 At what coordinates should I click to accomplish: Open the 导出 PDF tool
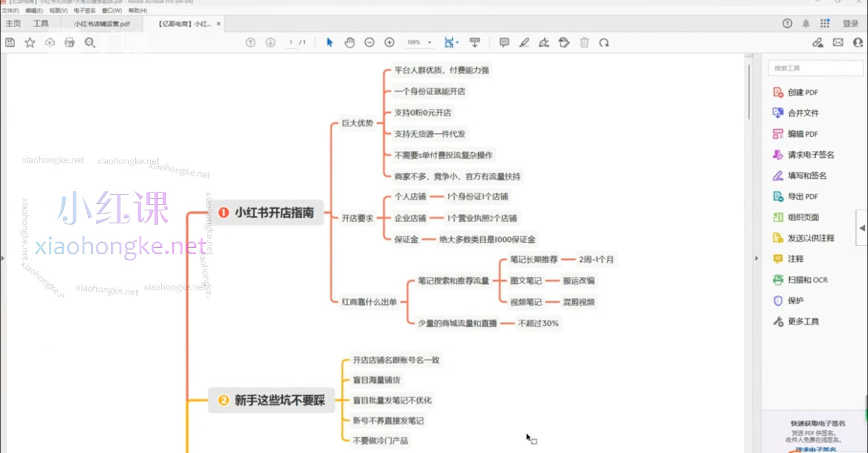(x=801, y=196)
